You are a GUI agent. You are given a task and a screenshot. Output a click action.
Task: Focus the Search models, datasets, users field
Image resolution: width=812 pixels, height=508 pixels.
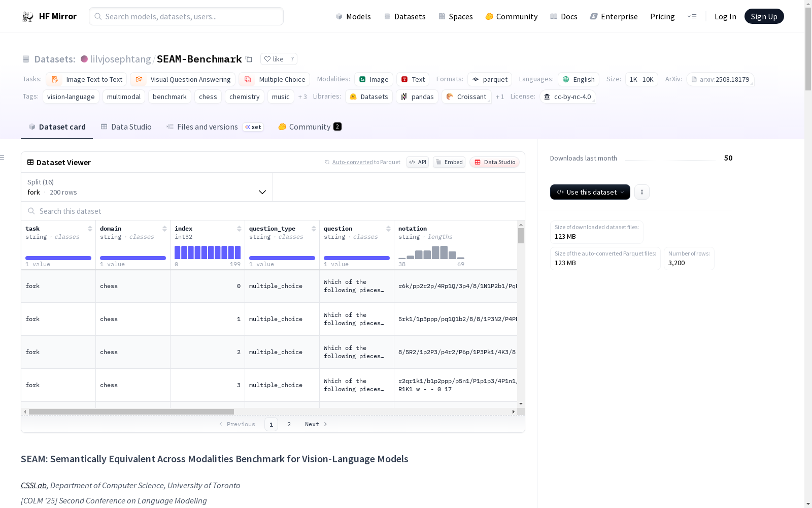click(186, 16)
